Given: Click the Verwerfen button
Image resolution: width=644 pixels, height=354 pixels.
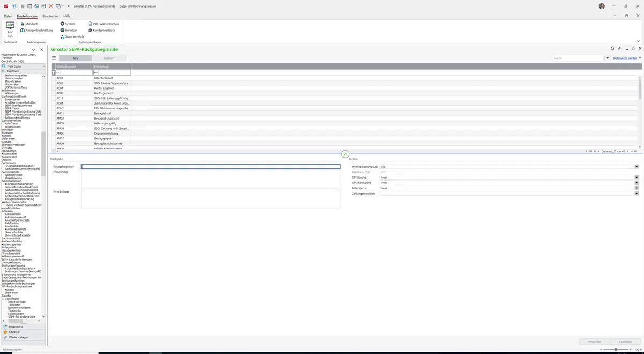Looking at the screenshot, I should [x=595, y=342].
